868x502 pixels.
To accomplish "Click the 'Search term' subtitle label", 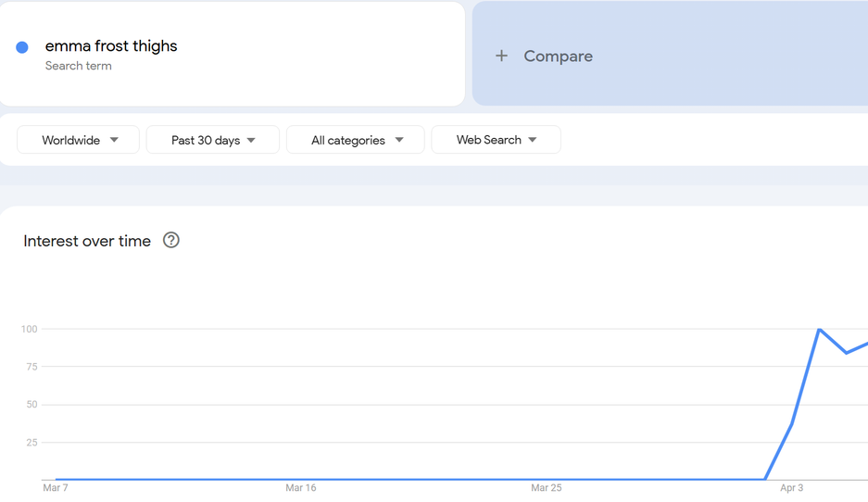I will pyautogui.click(x=79, y=66).
